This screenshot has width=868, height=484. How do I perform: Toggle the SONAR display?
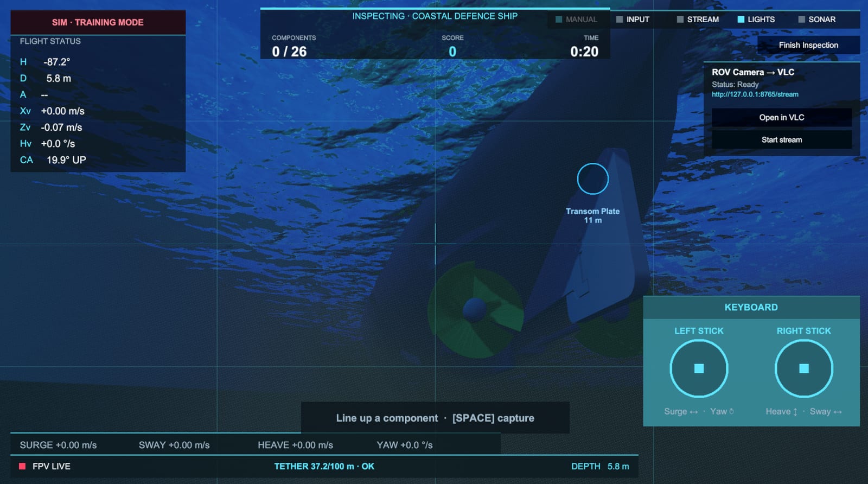(x=816, y=20)
